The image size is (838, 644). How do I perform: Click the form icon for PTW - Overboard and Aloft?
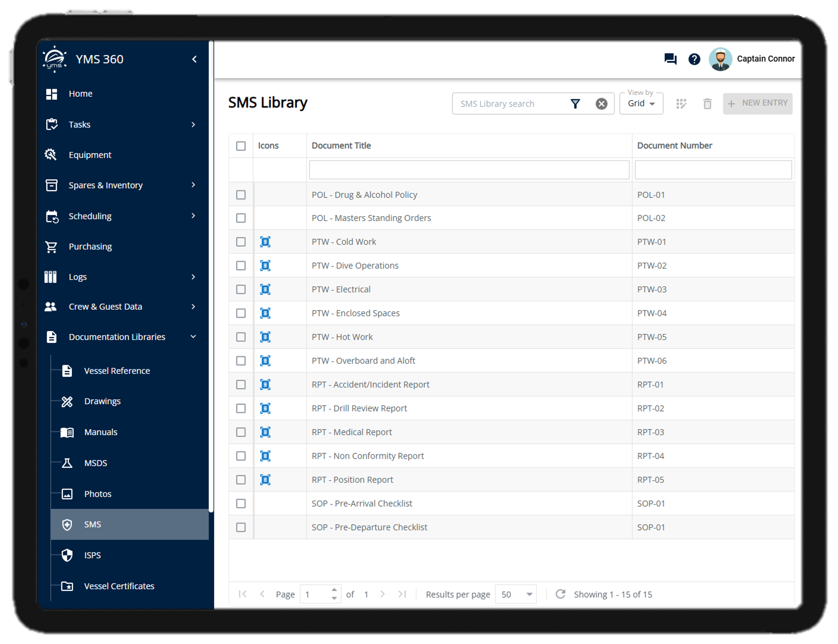pos(265,361)
